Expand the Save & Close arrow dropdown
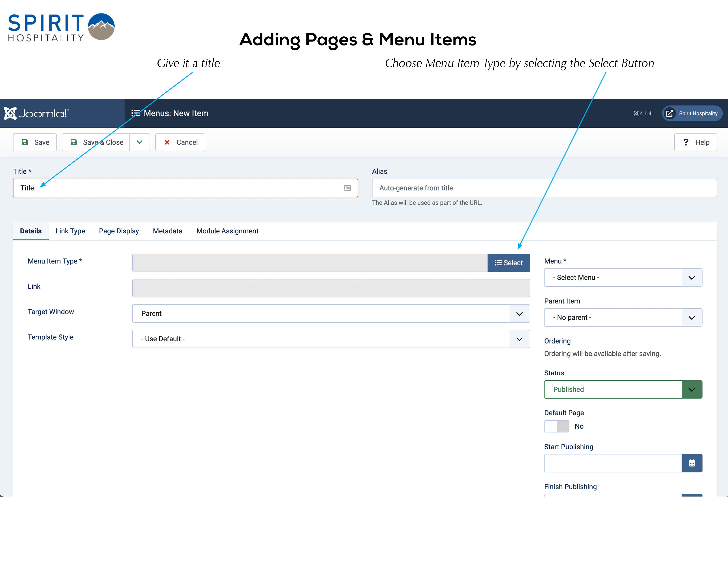The image size is (728, 563). click(x=140, y=142)
